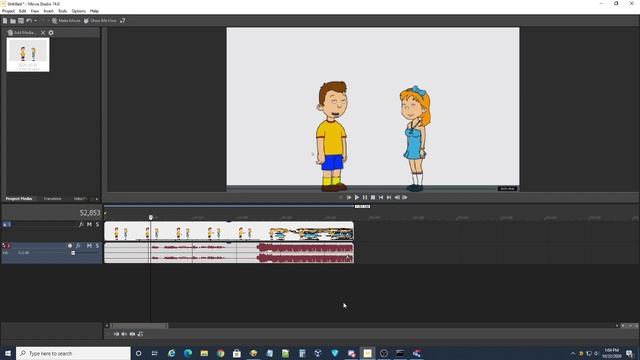Select the audio waveform event on timeline
The image size is (640, 360).
coord(229,253)
